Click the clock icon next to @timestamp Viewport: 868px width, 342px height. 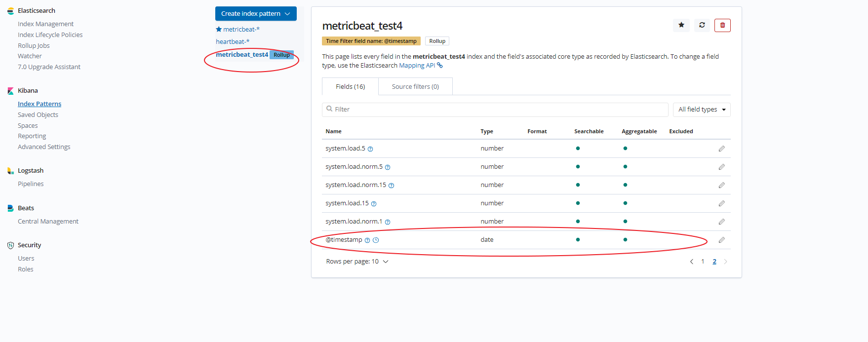[376, 240]
